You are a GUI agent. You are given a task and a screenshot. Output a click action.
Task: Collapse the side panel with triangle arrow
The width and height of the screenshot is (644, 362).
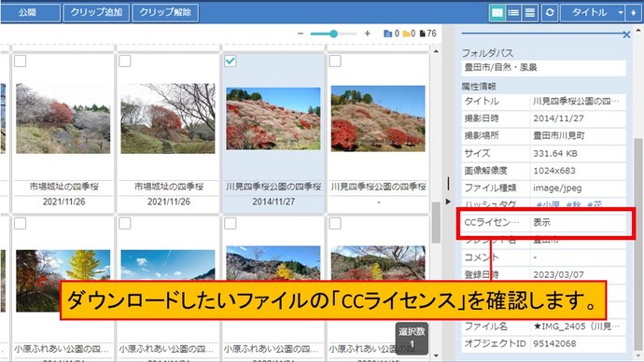(x=448, y=202)
